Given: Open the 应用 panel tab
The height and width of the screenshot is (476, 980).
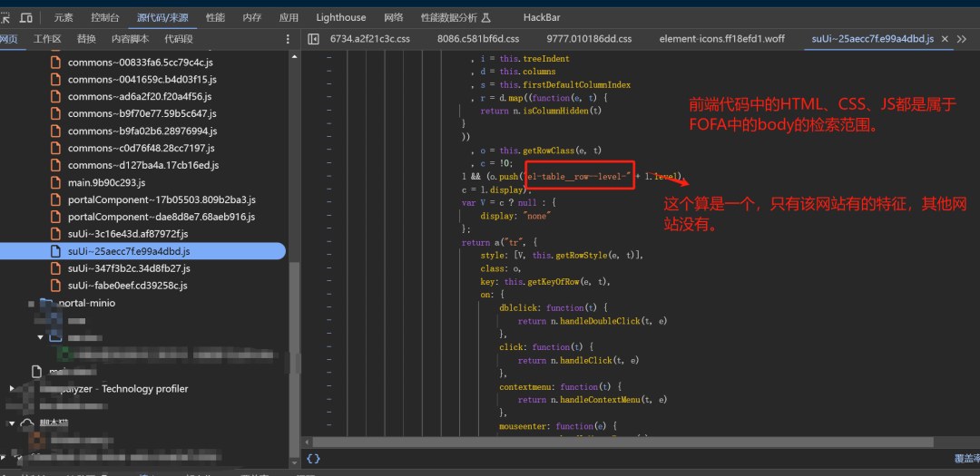Looking at the screenshot, I should pyautogui.click(x=289, y=18).
